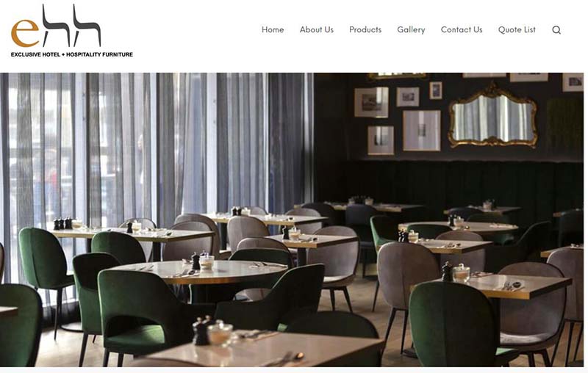Click the round table in the banner centre
Viewport: 588px width, 373px height.
tap(199, 271)
